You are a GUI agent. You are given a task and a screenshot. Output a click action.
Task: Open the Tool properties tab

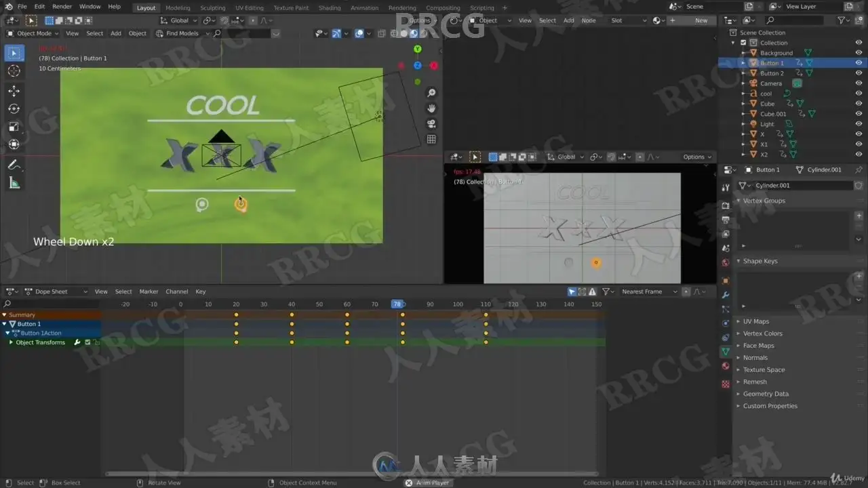726,188
